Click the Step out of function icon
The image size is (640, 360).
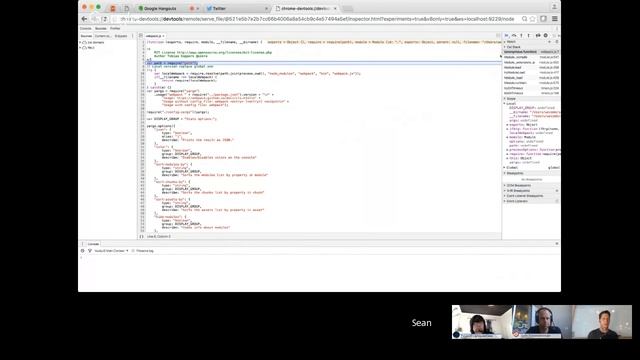pyautogui.click(x=529, y=36)
